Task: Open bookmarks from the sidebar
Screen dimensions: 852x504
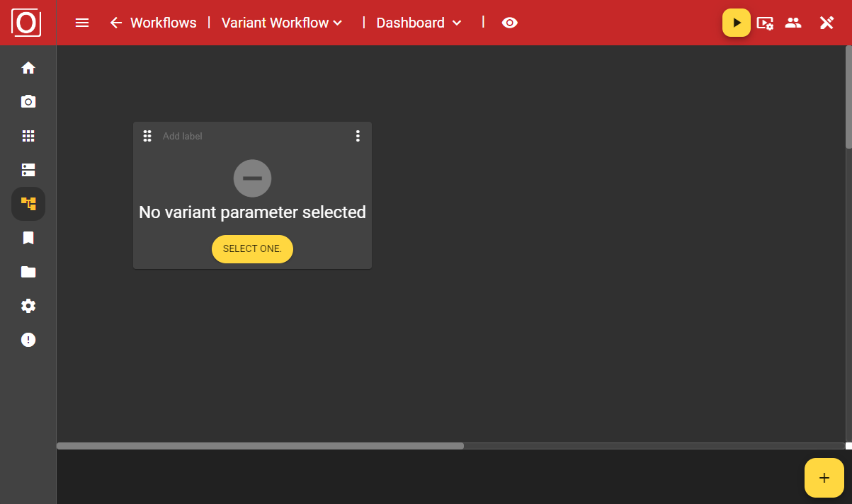Action: click(x=28, y=237)
